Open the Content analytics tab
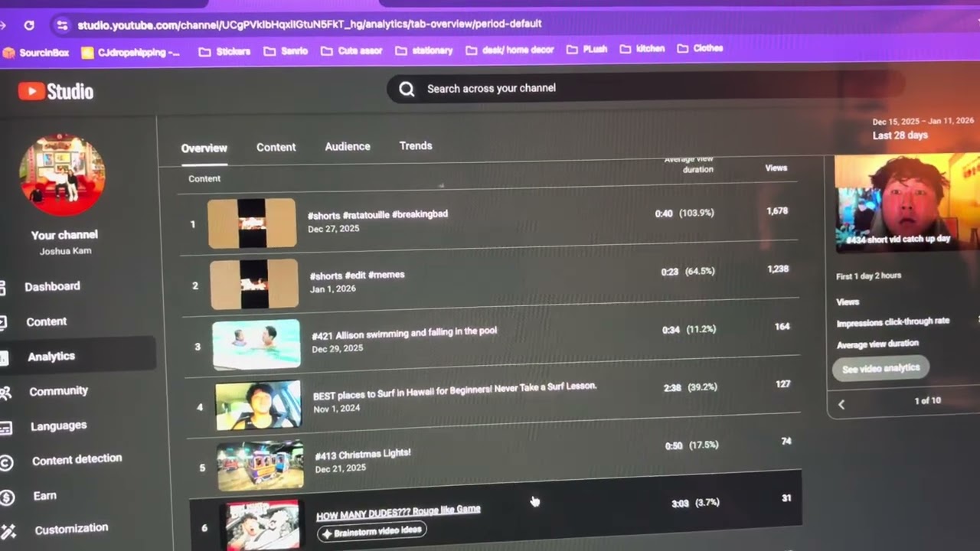This screenshot has height=551, width=980. coord(276,147)
